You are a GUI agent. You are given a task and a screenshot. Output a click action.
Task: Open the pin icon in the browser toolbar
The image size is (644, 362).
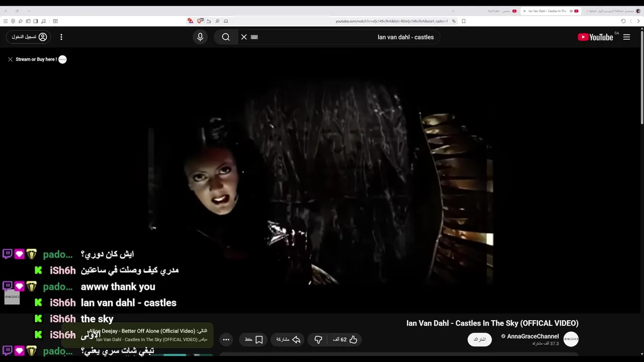[x=21, y=21]
